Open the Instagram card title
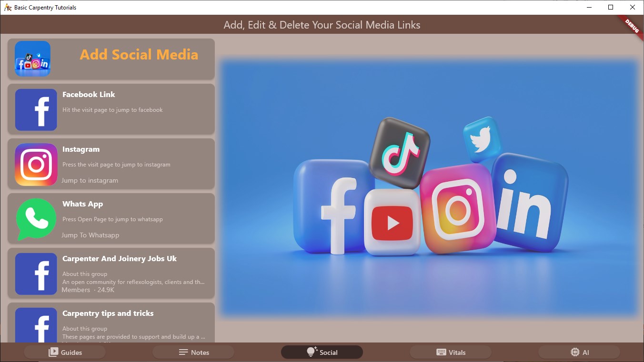Viewport: 644px width, 362px height. tap(81, 149)
